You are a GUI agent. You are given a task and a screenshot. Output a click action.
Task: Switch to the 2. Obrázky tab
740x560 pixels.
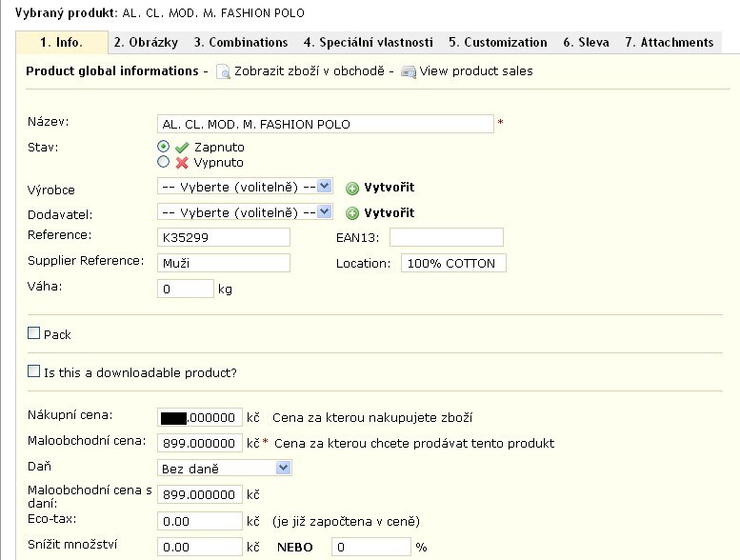click(147, 43)
